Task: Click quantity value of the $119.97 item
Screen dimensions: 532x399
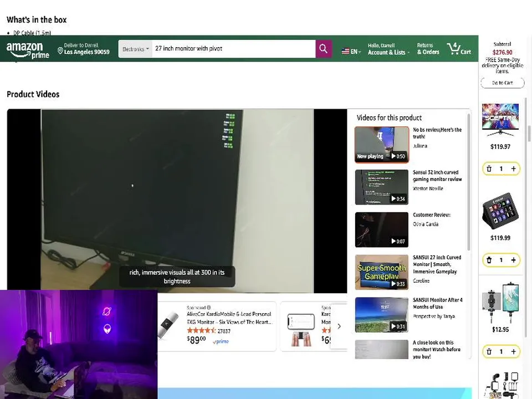Action: point(501,168)
